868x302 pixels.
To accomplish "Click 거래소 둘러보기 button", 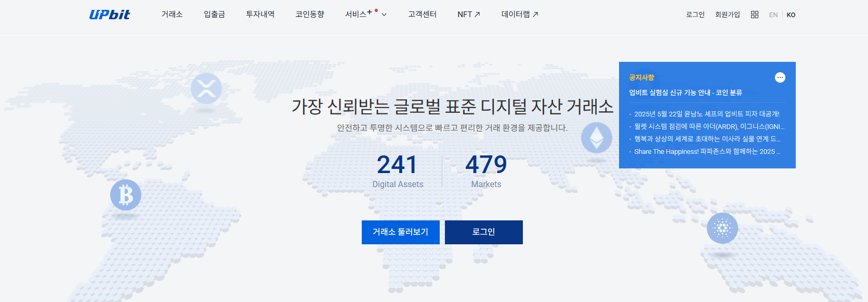I will point(401,232).
